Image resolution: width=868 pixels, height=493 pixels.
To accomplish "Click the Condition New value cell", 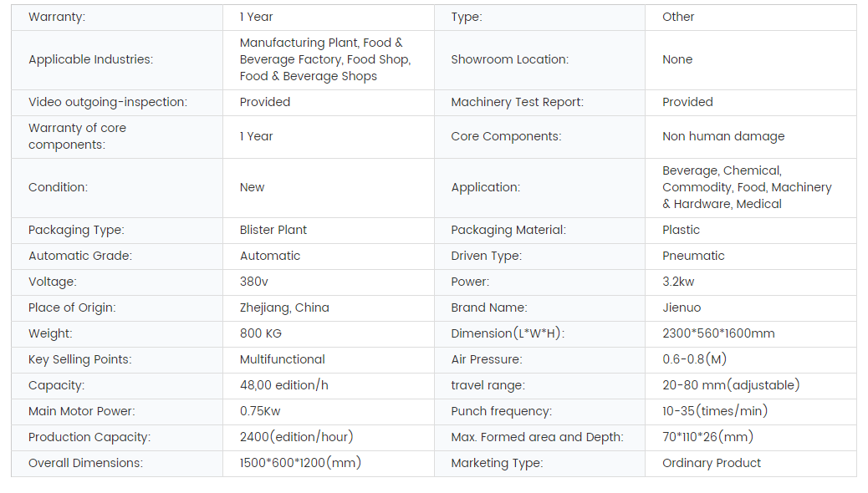I will [x=329, y=187].
